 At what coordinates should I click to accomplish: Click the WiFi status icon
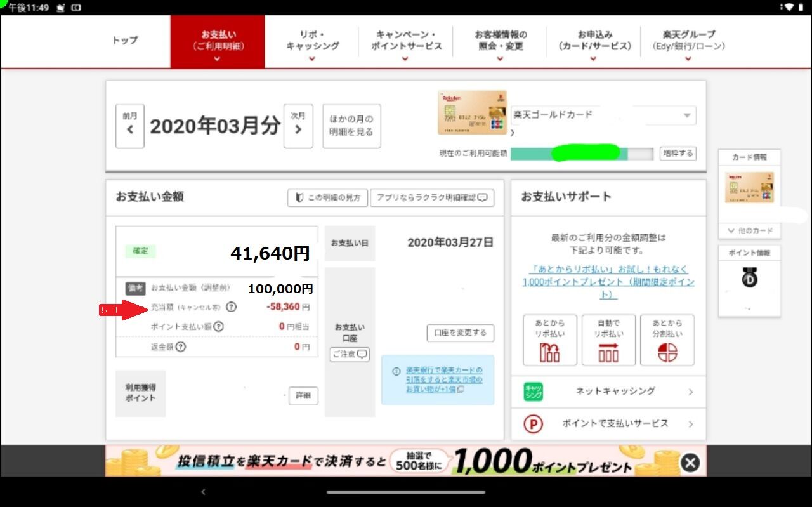789,7
